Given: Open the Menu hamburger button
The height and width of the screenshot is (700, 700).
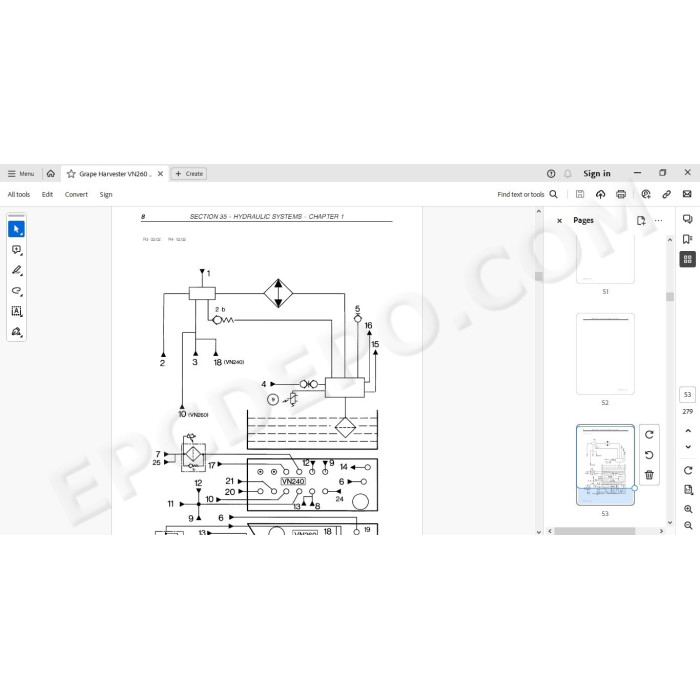Looking at the screenshot, I should coord(21,174).
